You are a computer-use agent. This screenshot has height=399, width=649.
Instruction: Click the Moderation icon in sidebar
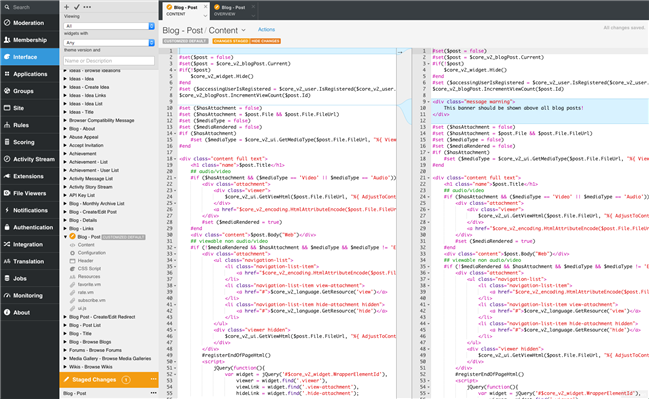7,23
